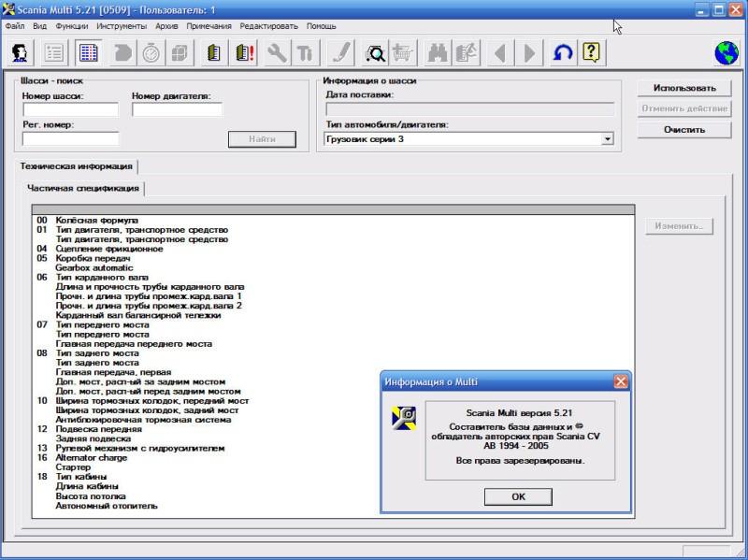Select the Автономный отопитель row
The height and width of the screenshot is (560, 748).
[107, 506]
